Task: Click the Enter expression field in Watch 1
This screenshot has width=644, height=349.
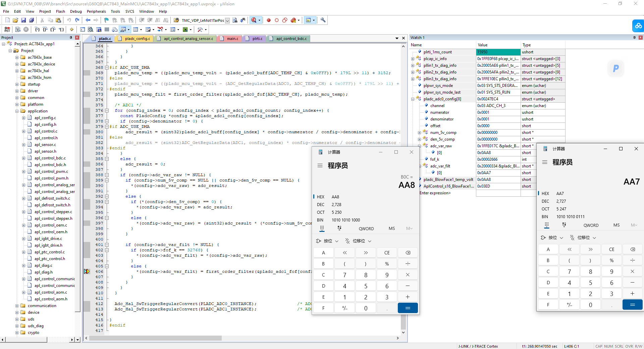Action: (435, 193)
